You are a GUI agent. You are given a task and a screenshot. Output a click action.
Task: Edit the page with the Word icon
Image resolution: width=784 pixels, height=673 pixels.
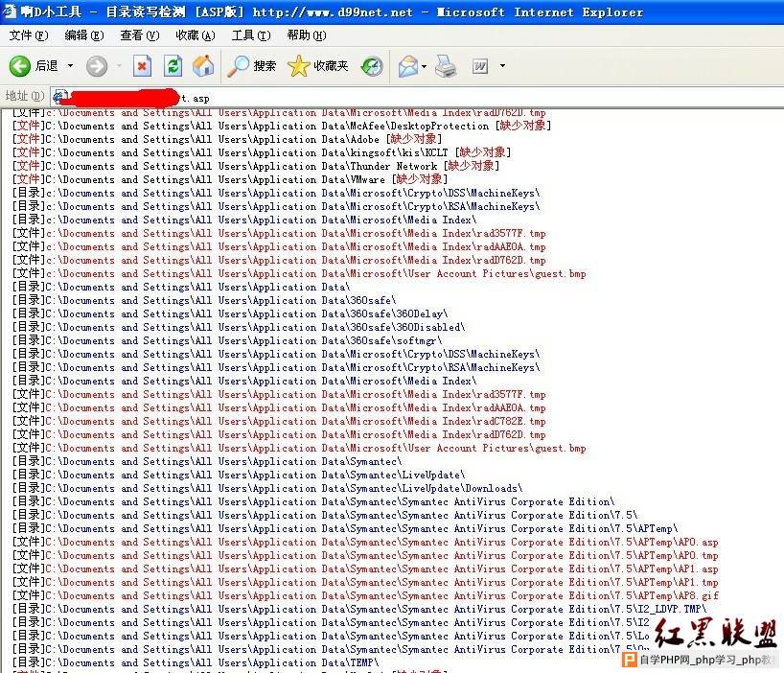tap(480, 66)
